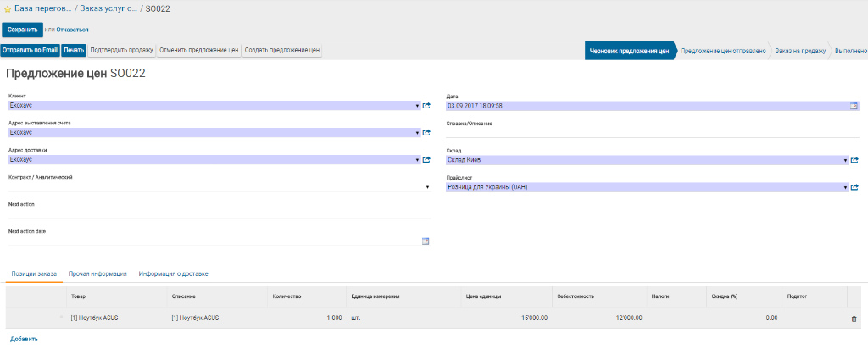The image size is (868, 348).
Task: Delete the Ноутбук ASUS order line
Action: coord(854,318)
